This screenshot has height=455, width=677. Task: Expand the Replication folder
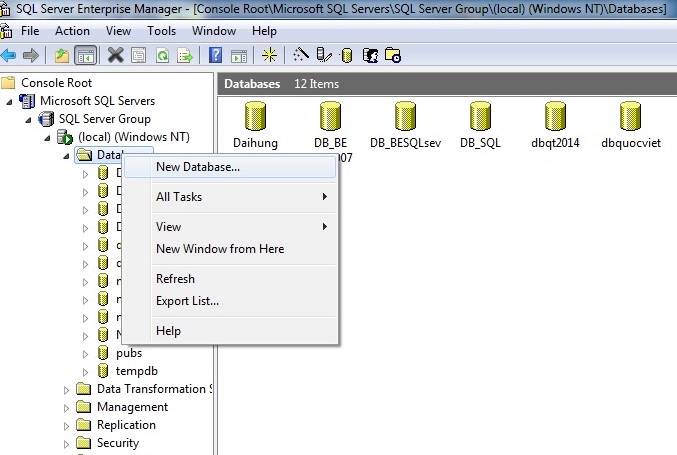click(66, 426)
